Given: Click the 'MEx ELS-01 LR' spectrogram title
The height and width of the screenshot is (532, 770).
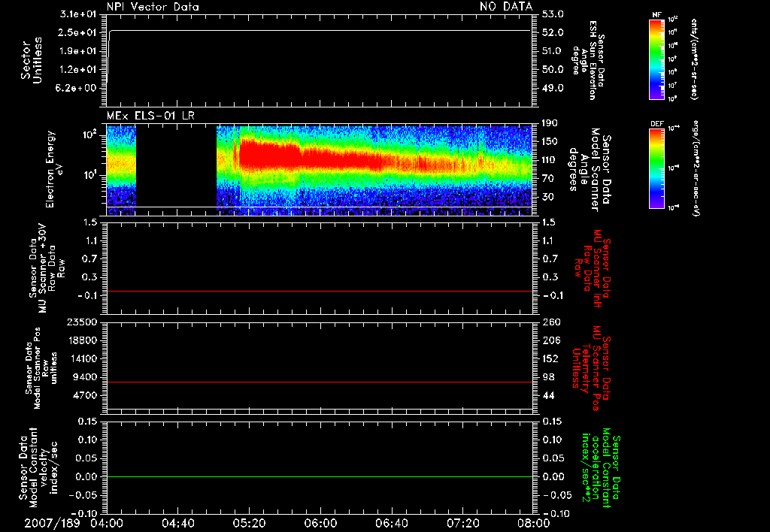Looking at the screenshot, I should pyautogui.click(x=150, y=116).
